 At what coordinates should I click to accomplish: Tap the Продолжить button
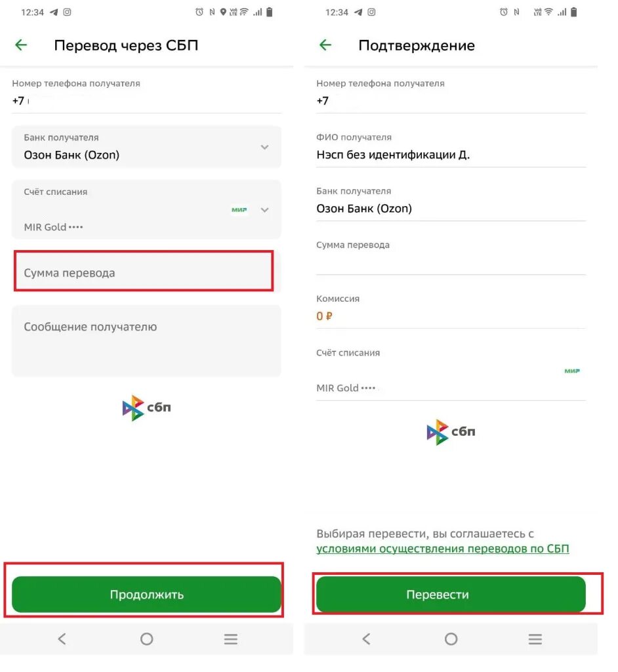point(146,595)
